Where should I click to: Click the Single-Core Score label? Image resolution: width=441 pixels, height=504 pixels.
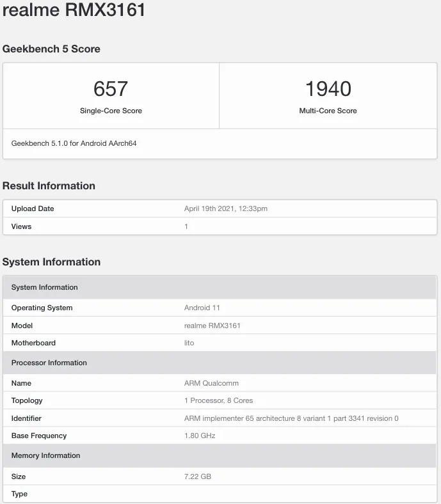tap(111, 111)
